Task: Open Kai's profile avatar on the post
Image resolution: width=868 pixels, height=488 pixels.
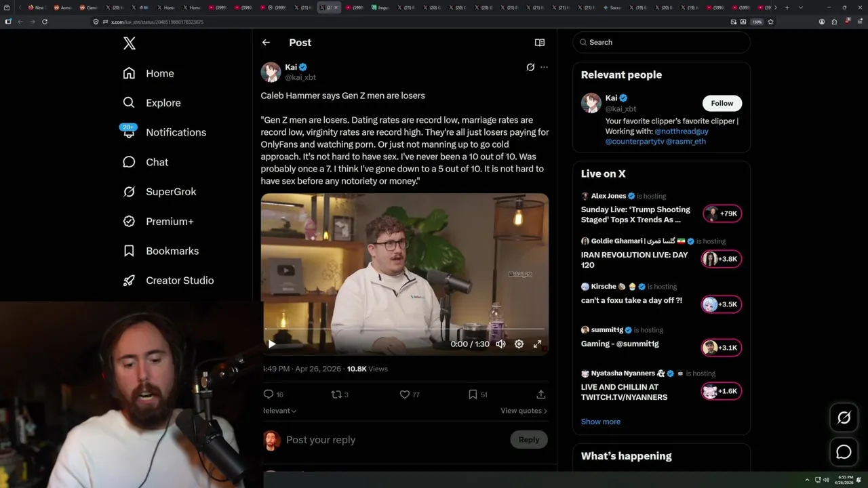Action: click(x=271, y=72)
